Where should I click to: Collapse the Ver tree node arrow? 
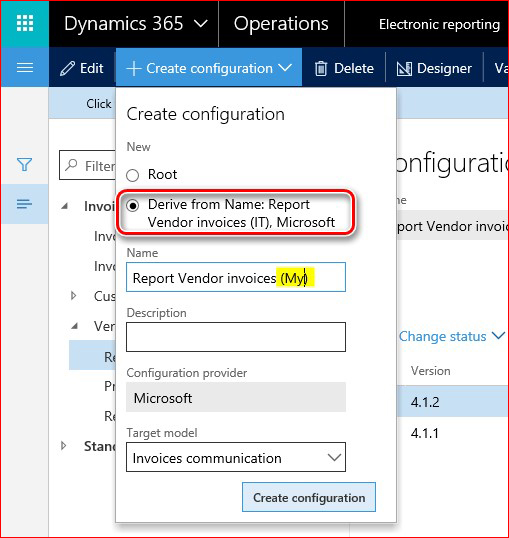(74, 326)
